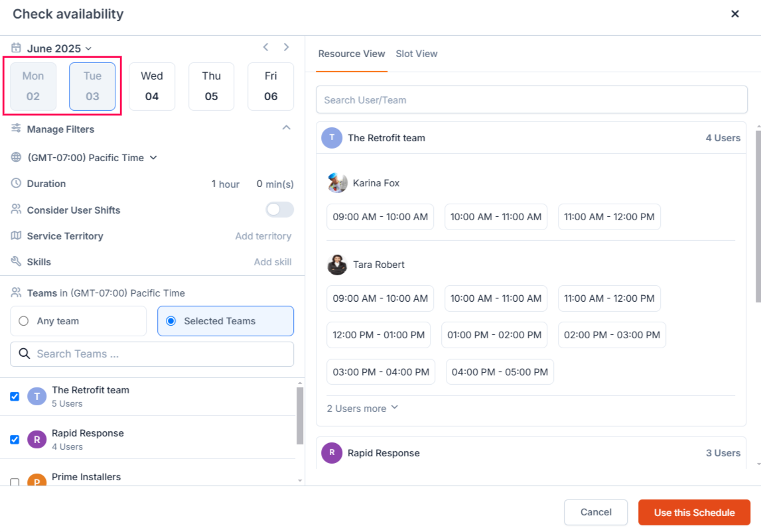
Task: Select Tue 03 date
Action: (x=92, y=86)
